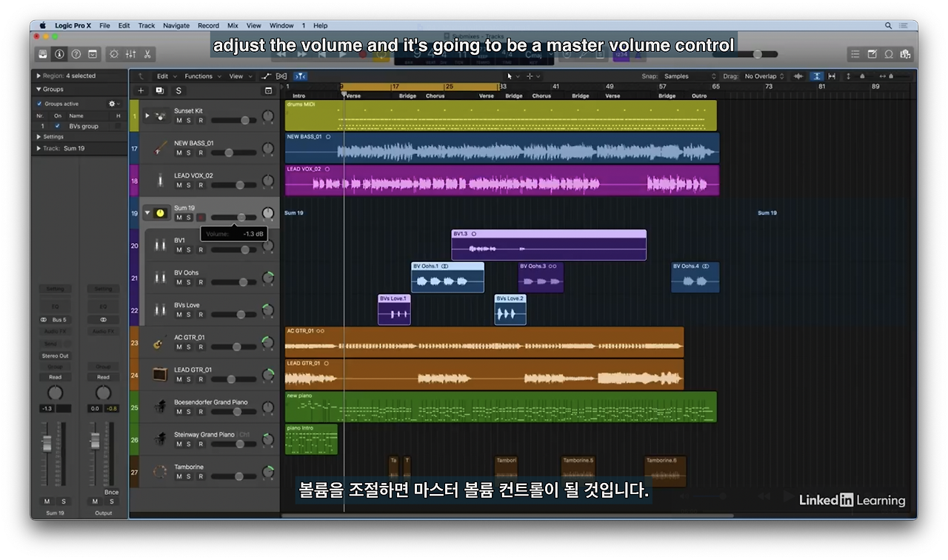
Task: Expand the Track Sum 19 section
Action: [39, 148]
